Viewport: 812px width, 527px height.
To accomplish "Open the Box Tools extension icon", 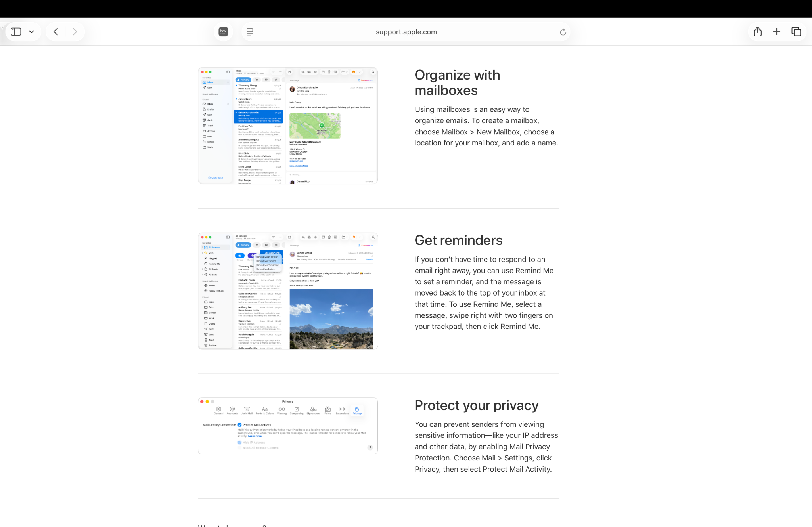I will click(x=223, y=32).
